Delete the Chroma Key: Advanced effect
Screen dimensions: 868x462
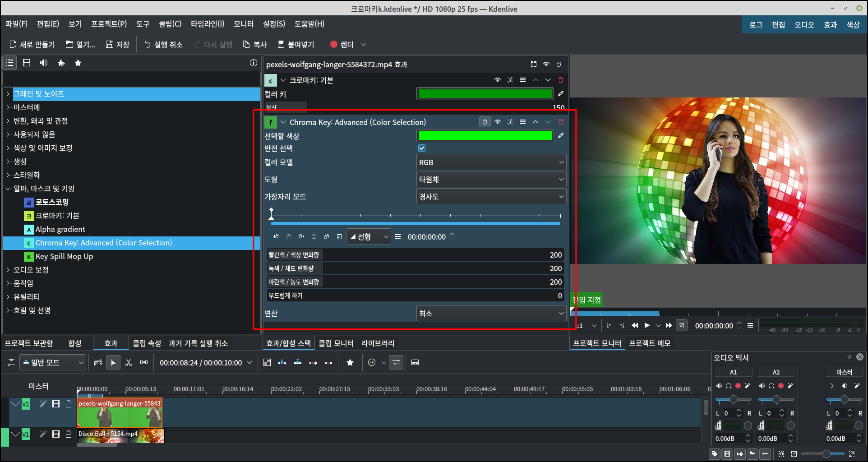(x=561, y=122)
